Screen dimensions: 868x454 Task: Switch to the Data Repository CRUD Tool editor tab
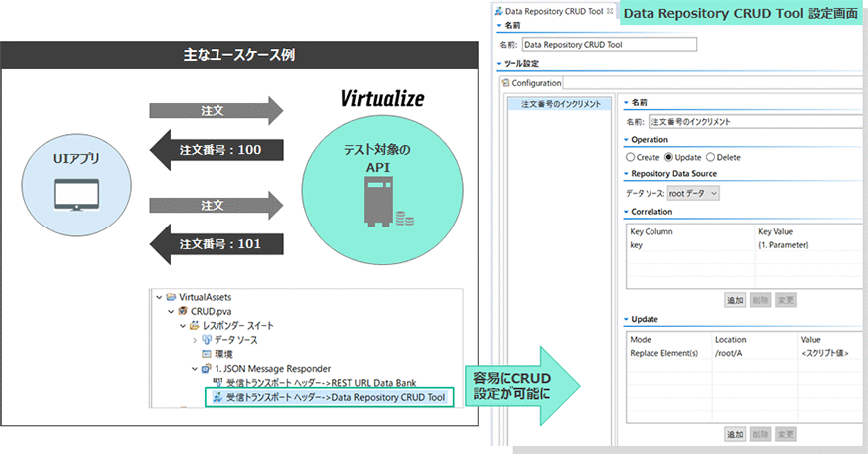(x=554, y=11)
